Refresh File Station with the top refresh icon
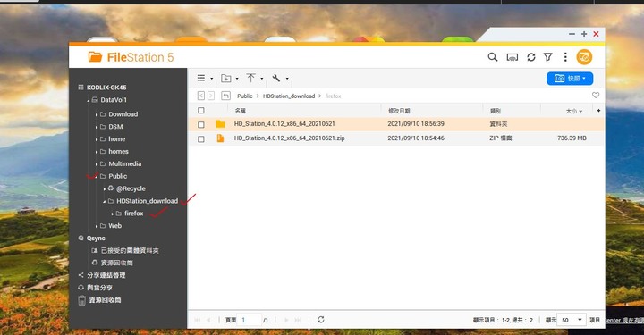The width and height of the screenshot is (644, 335). [531, 57]
